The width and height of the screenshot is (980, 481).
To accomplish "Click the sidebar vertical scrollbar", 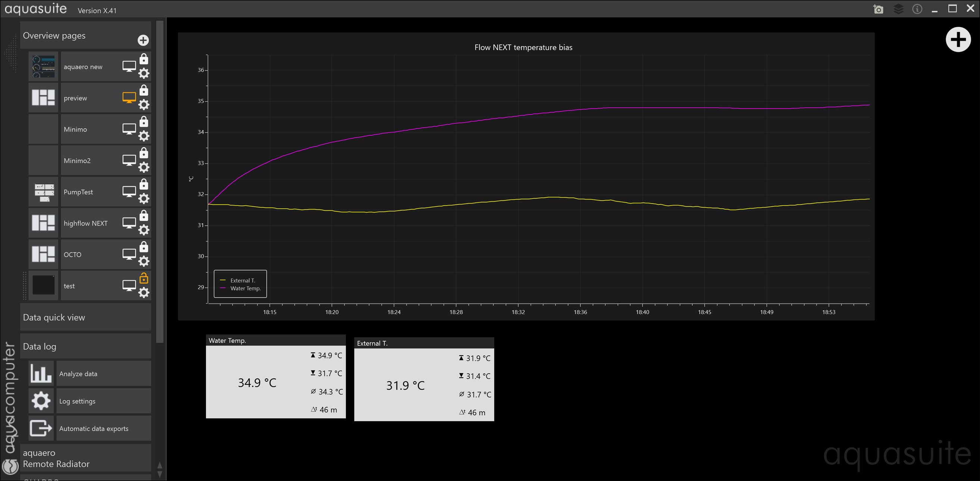I will (x=160, y=182).
